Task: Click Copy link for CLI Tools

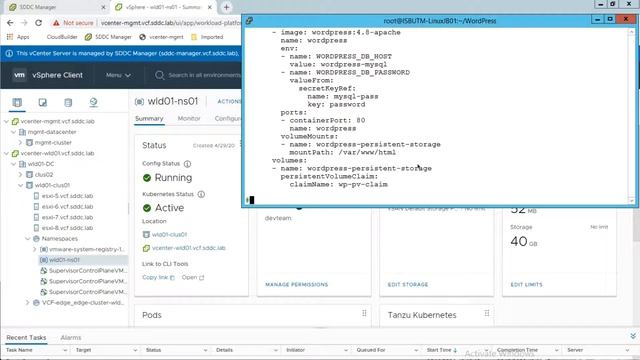Action: coord(158,278)
